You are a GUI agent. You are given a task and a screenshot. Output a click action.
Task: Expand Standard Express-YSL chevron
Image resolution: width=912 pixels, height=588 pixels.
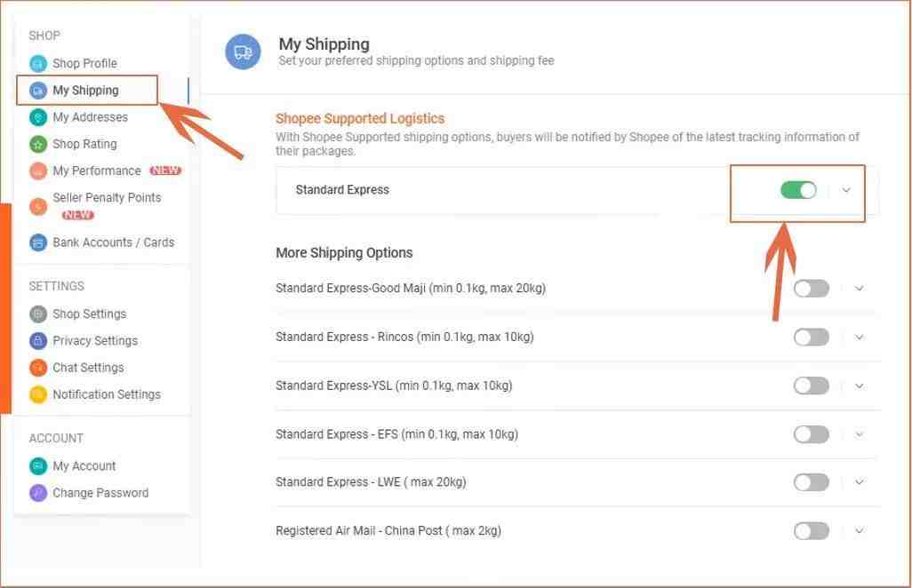(x=859, y=385)
